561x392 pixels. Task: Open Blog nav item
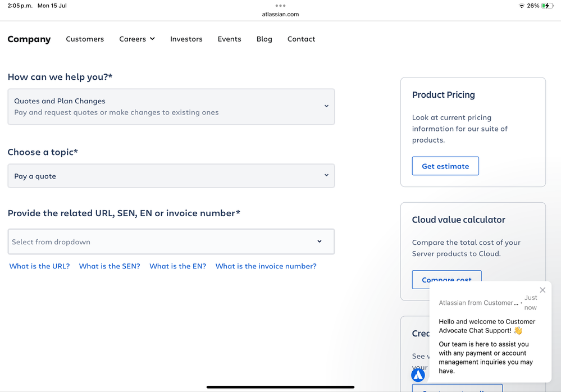(x=264, y=39)
